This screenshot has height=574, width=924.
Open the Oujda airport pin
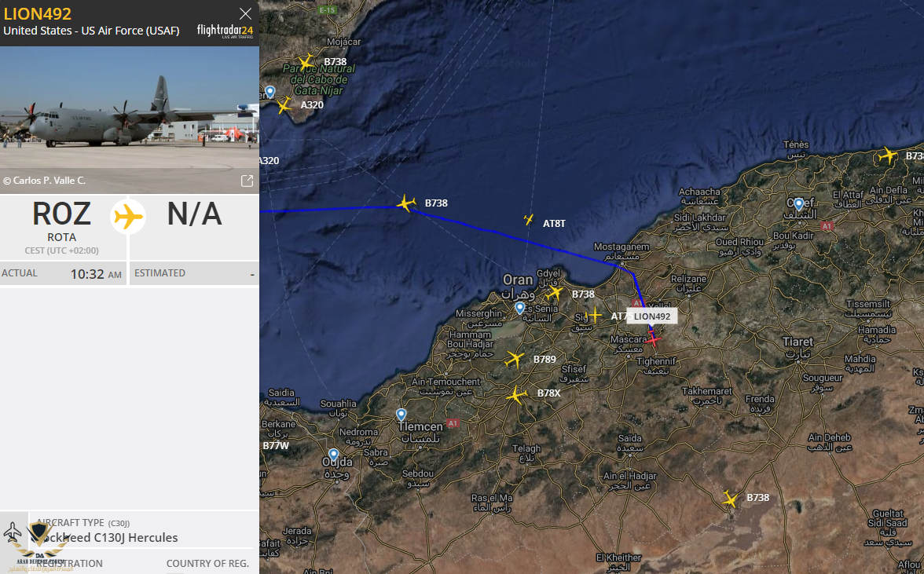click(333, 455)
